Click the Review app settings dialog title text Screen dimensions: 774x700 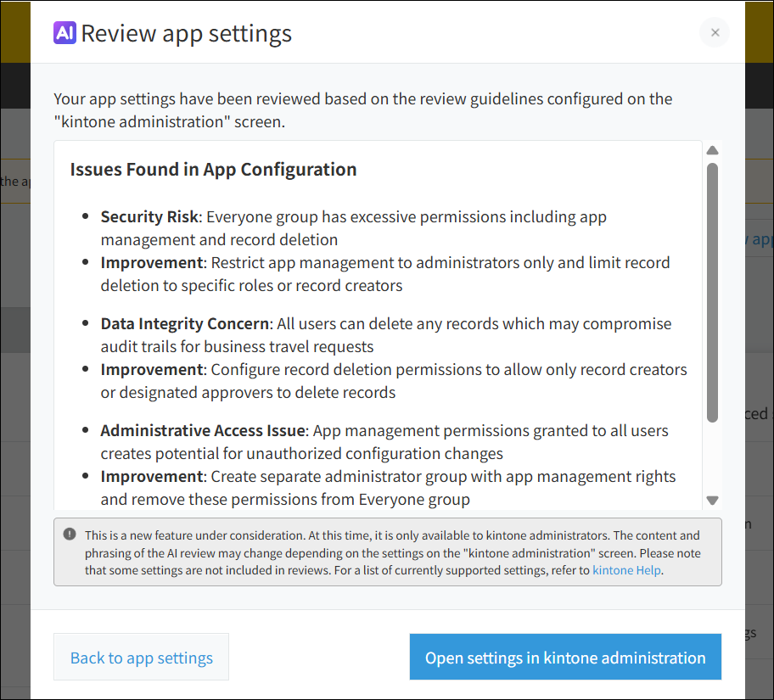pyautogui.click(x=185, y=34)
